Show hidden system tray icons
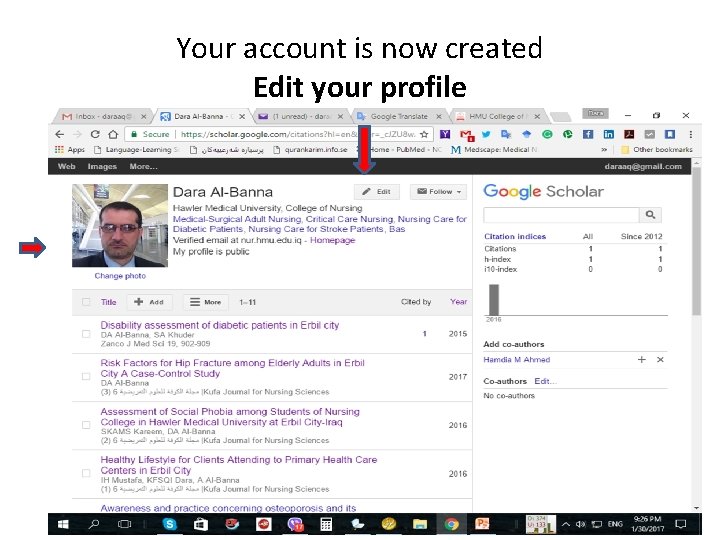This screenshot has height=540, width=720. coord(566,524)
